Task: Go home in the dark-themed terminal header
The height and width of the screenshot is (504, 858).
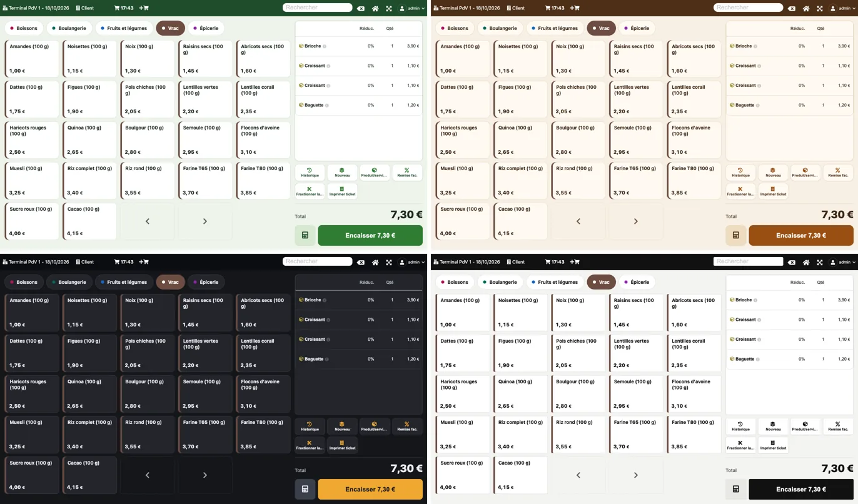Action: (x=375, y=262)
